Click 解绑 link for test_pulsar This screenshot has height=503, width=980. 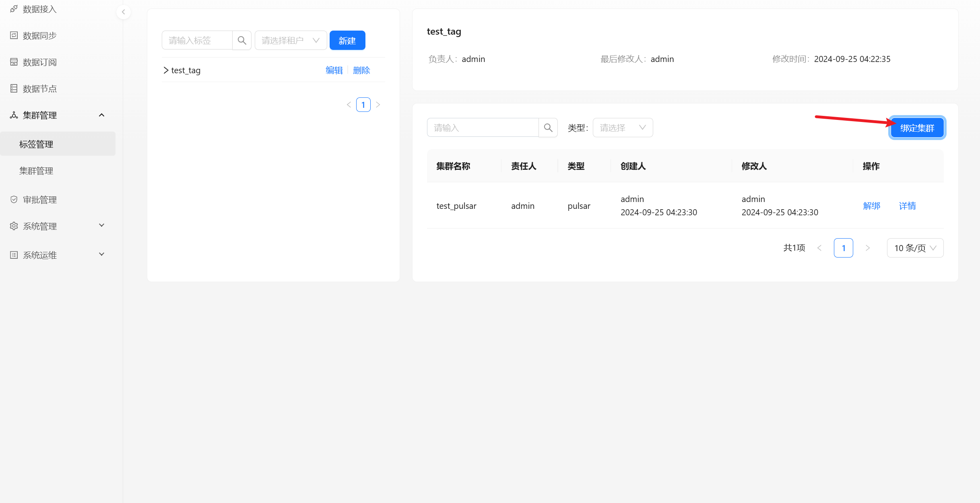871,206
